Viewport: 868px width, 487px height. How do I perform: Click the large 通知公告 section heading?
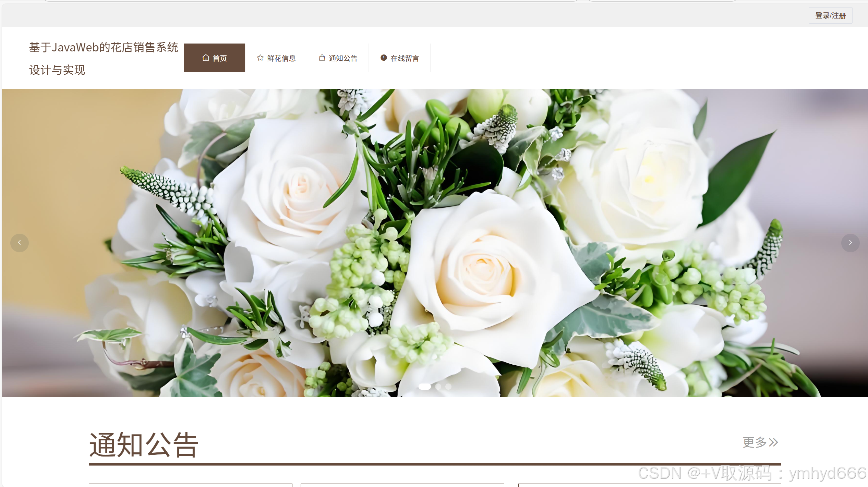coord(144,445)
